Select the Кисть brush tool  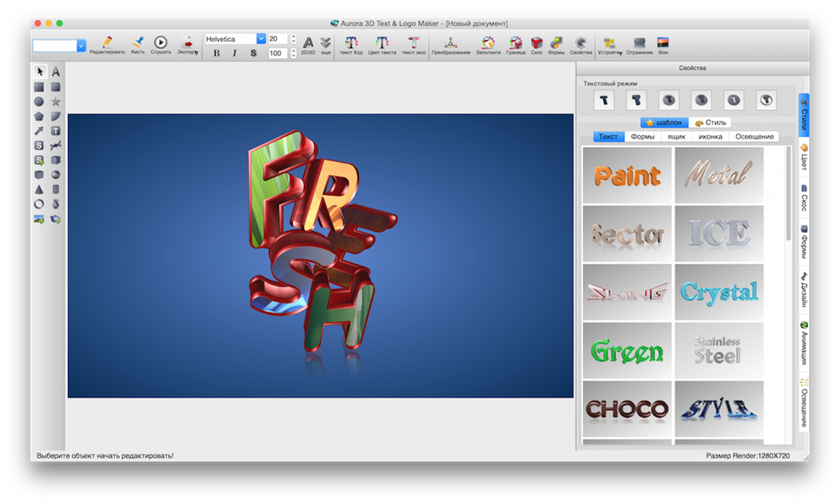point(138,41)
